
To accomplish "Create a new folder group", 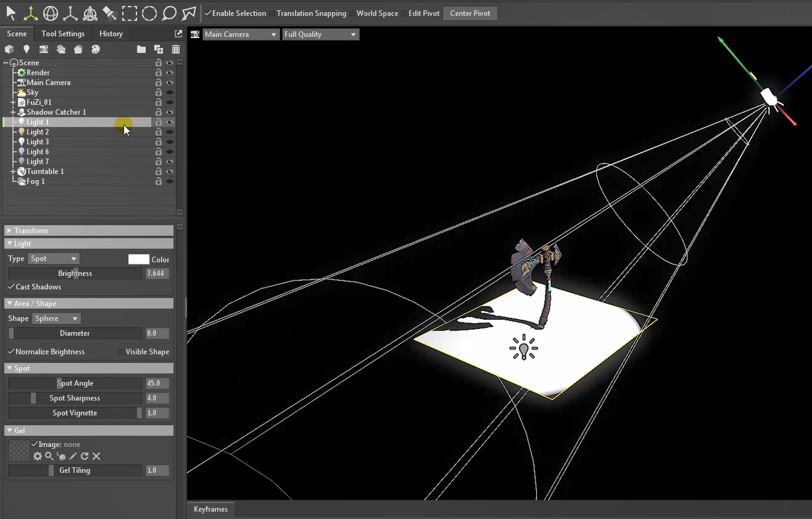I will (141, 49).
